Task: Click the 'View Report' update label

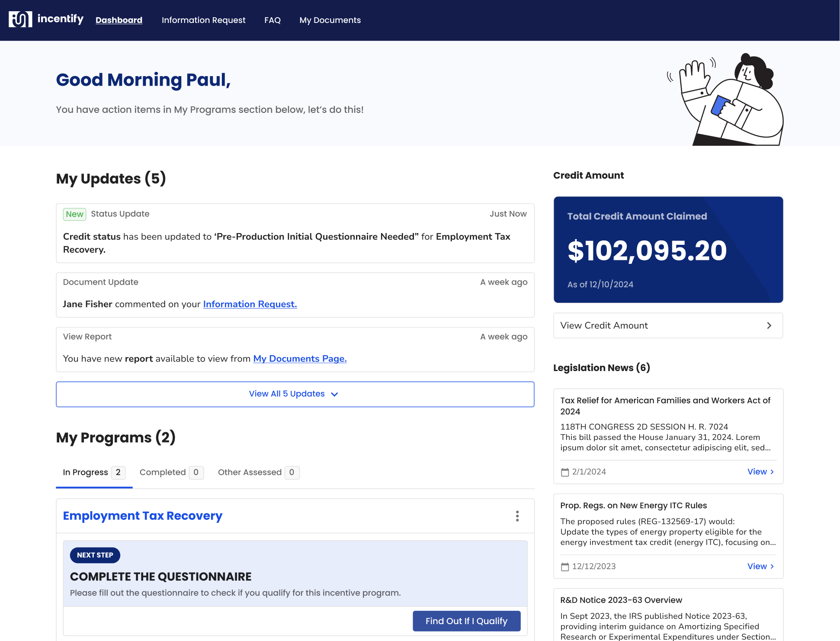Action: tap(87, 337)
